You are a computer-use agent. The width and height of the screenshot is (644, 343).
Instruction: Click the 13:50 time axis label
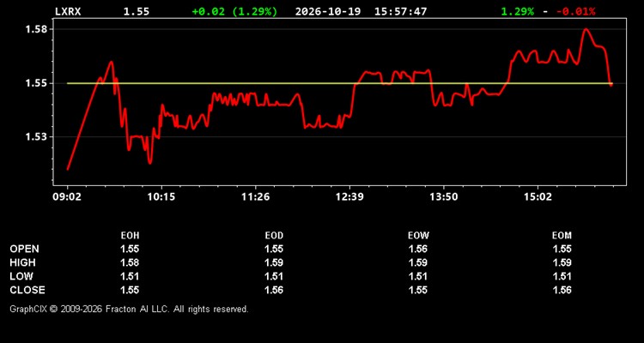tap(444, 197)
